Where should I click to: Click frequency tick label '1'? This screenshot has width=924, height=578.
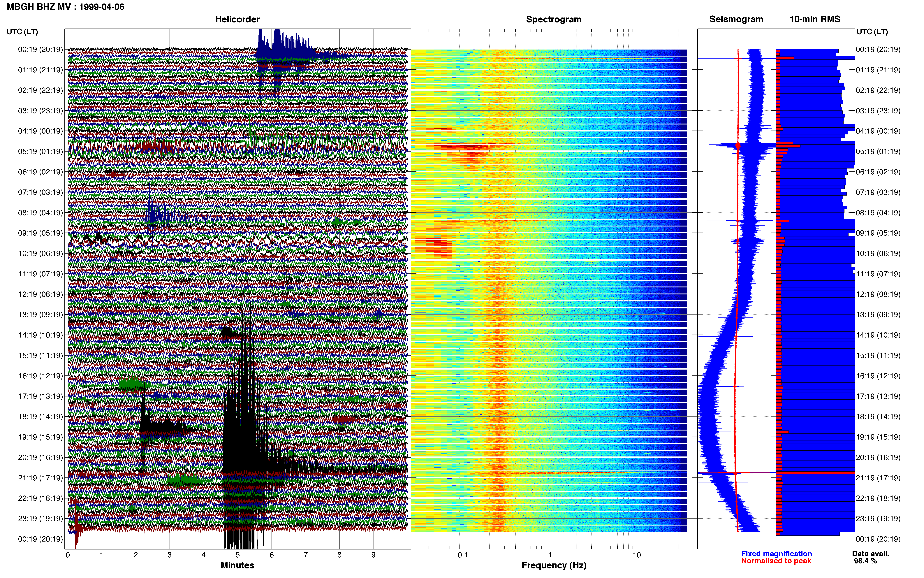click(x=550, y=555)
